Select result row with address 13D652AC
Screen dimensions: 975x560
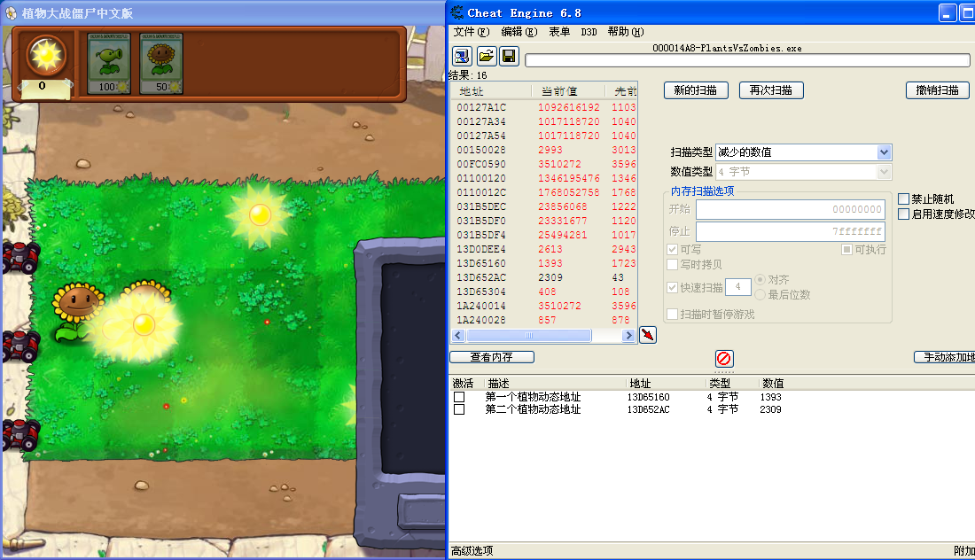click(544, 278)
